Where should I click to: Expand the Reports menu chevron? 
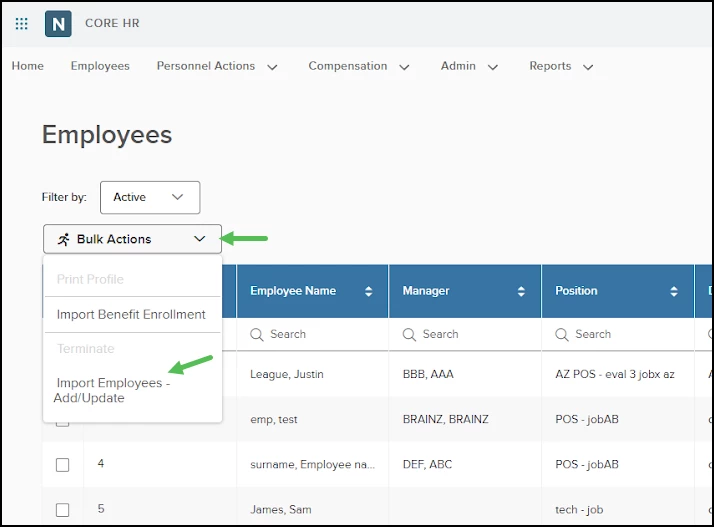click(x=588, y=67)
